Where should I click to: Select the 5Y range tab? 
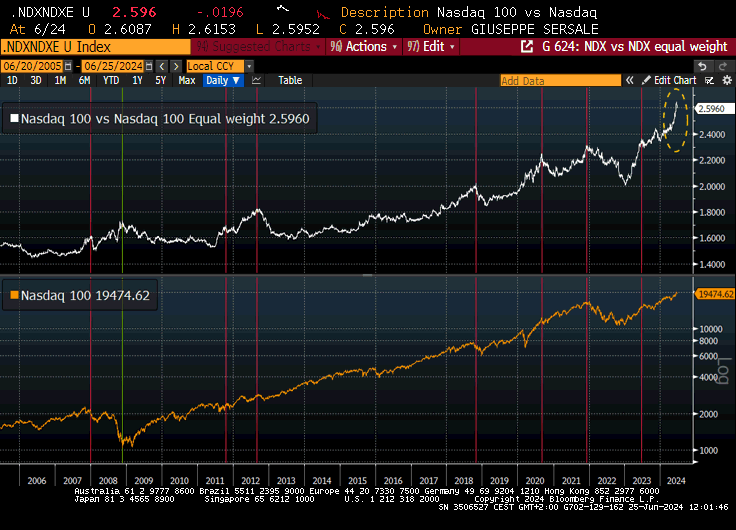click(x=161, y=80)
